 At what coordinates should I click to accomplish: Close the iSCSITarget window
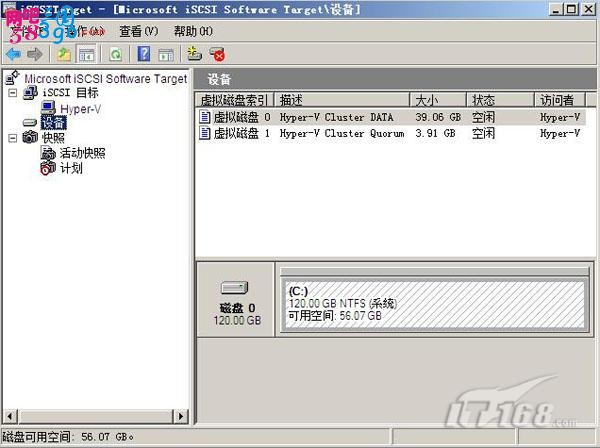pyautogui.click(x=589, y=9)
